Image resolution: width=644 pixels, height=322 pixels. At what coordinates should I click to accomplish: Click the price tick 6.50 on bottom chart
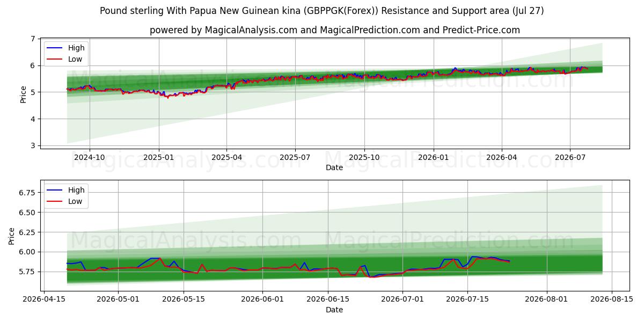27,213
